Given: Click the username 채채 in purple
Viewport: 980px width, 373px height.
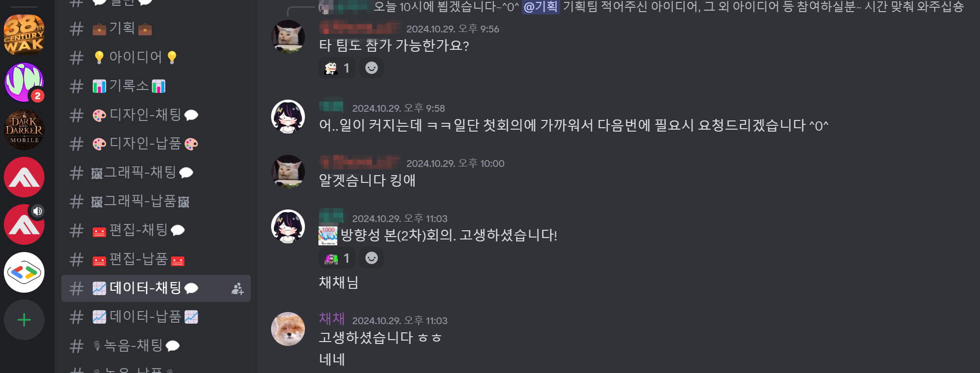Looking at the screenshot, I should click(332, 319).
